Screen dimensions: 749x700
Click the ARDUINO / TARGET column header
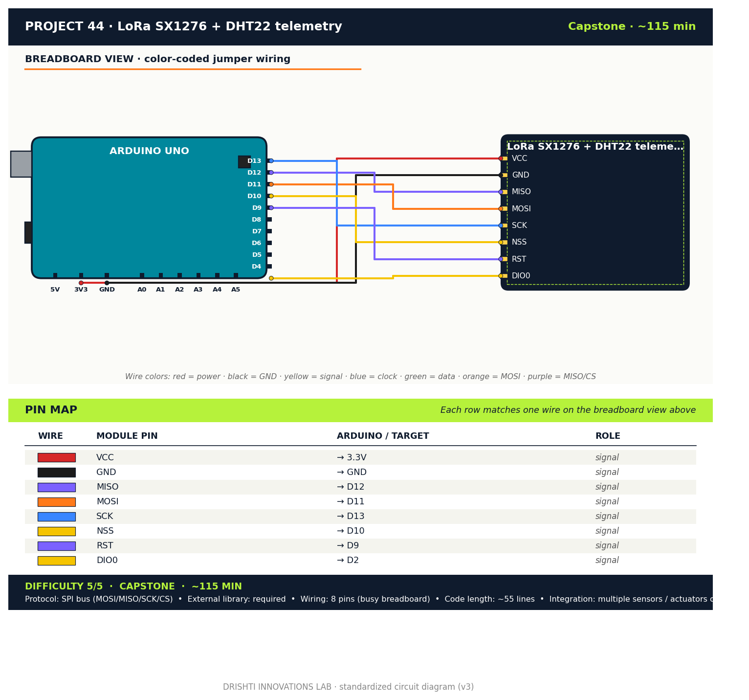[x=383, y=436]
